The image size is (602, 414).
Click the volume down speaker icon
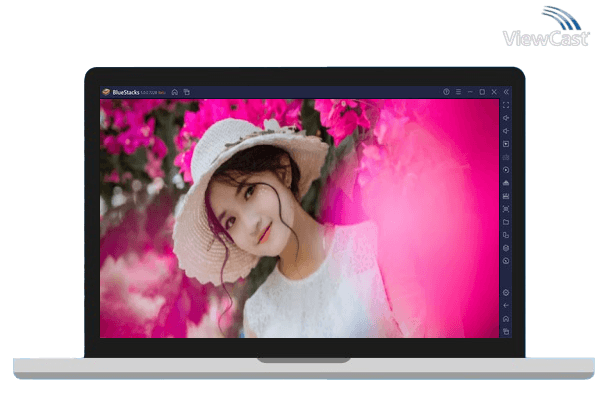(x=506, y=131)
